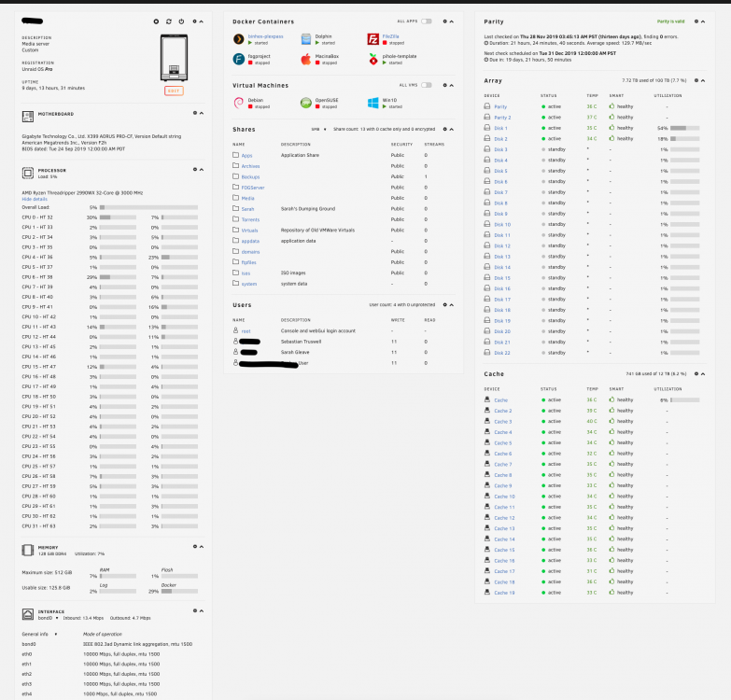Image resolution: width=731 pixels, height=700 pixels.
Task: Collapse the Docker Containers section
Action: click(451, 21)
